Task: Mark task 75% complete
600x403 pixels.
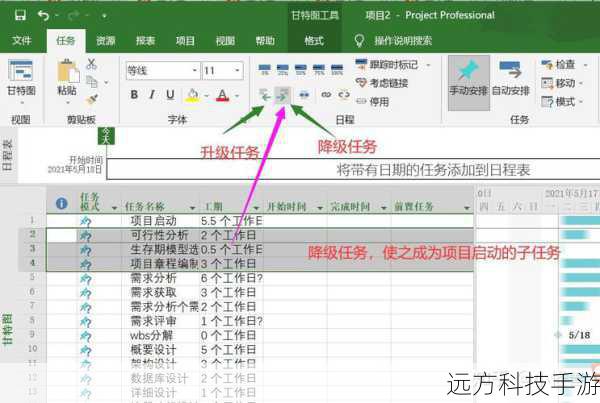Action: (318, 70)
